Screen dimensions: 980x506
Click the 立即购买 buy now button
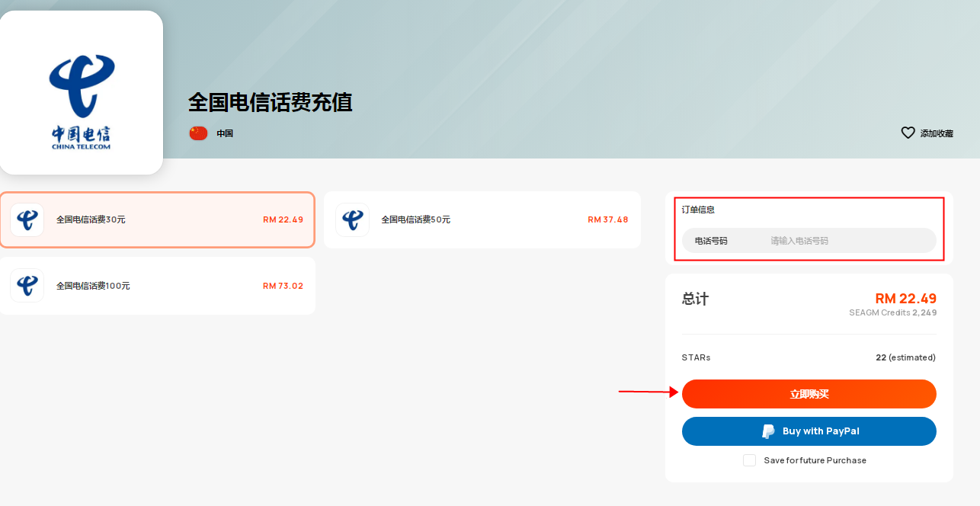click(x=809, y=394)
